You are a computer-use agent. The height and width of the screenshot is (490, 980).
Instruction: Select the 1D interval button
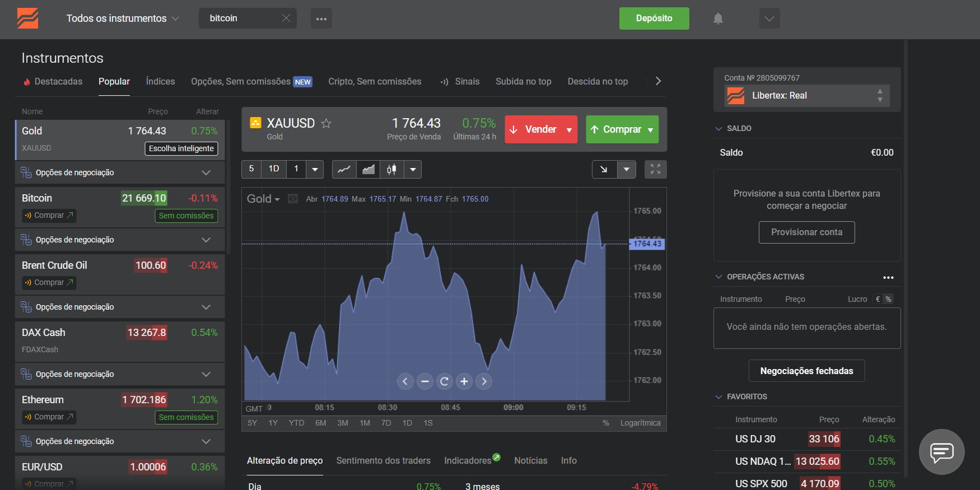(274, 169)
